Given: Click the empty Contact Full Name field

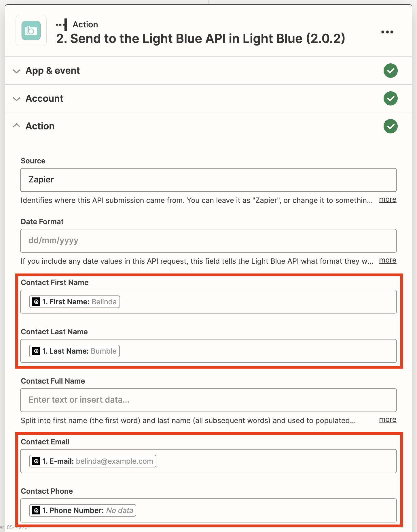Looking at the screenshot, I should coord(208,400).
